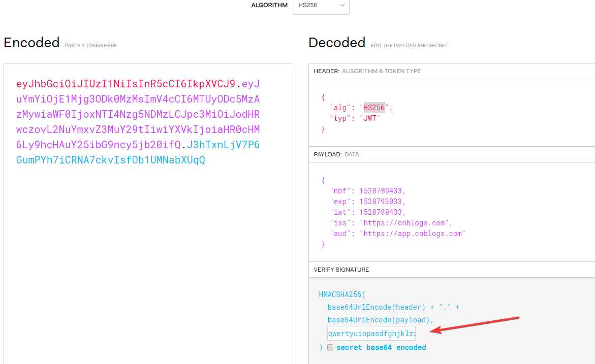Image resolution: width=595 pixels, height=364 pixels.
Task: Click the ALGORITHM label
Action: tap(269, 5)
